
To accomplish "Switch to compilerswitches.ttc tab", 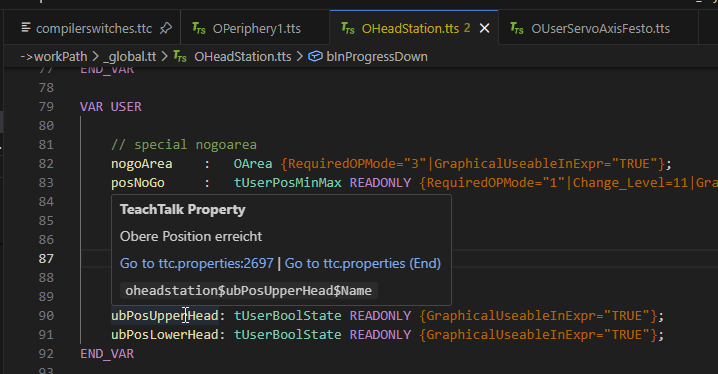I will coord(93,28).
